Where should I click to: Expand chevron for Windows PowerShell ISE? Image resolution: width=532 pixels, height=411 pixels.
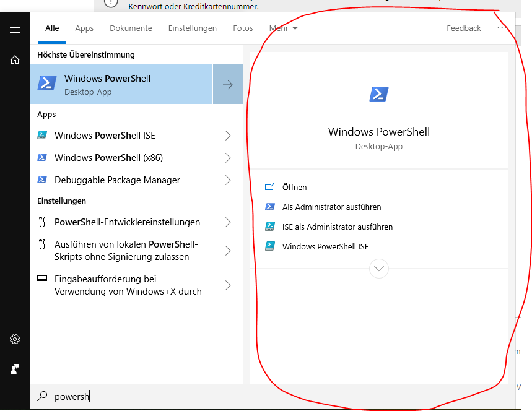point(228,136)
